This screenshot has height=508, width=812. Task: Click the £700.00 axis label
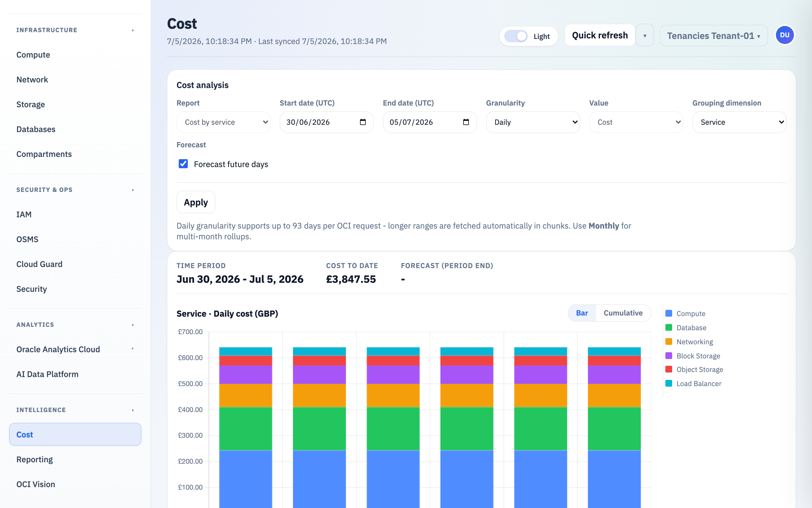[190, 332]
